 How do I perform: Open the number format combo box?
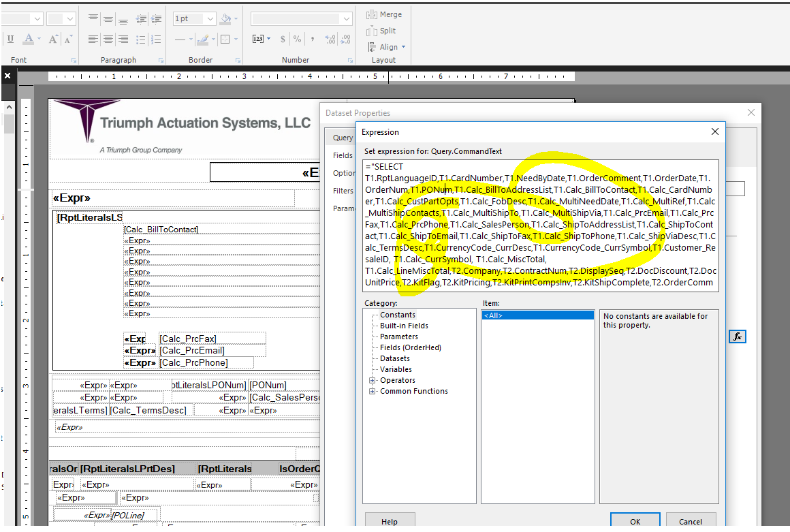tap(301, 18)
